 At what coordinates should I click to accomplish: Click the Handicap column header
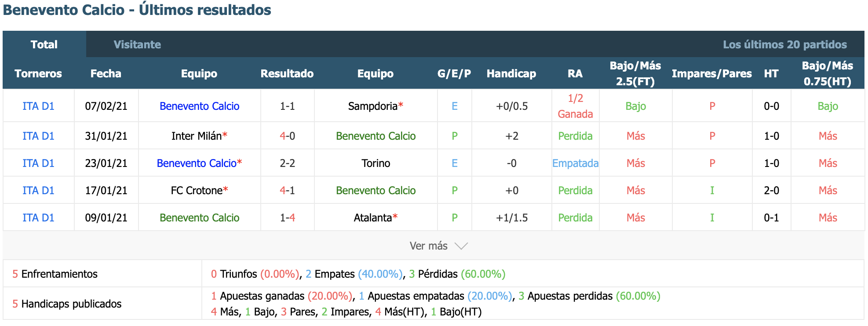(x=511, y=73)
